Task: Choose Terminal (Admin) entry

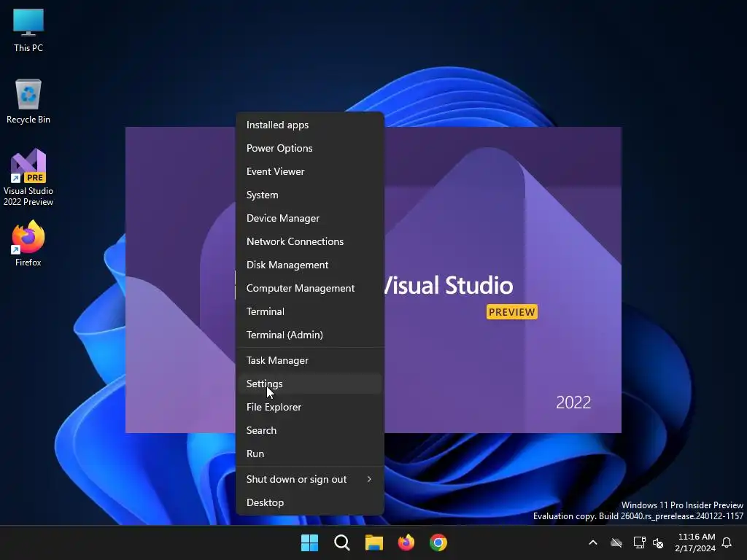Action: point(309,335)
